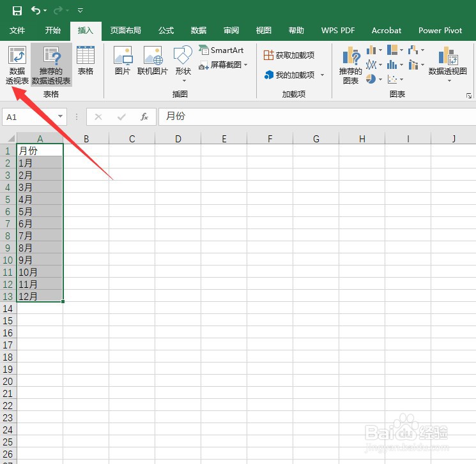Click the 数据透视表 PivotTable button
The width and height of the screenshot is (476, 464).
pos(17,65)
